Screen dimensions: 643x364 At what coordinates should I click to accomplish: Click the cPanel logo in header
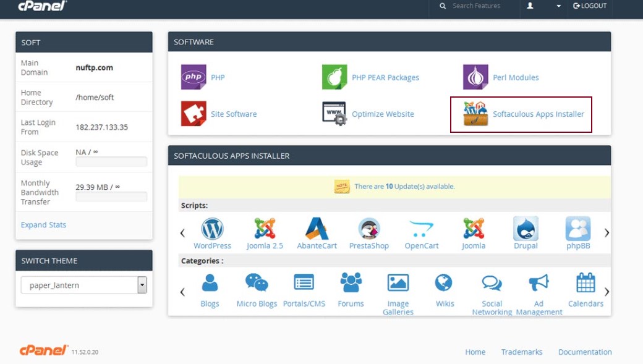(x=42, y=6)
